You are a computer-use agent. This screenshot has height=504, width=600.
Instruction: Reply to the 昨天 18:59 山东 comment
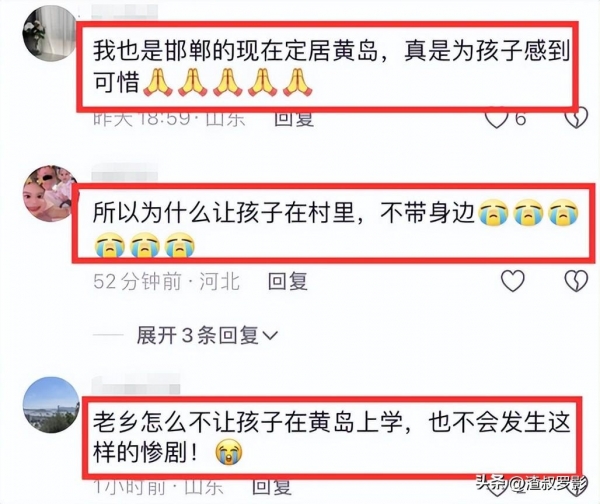coord(294,119)
